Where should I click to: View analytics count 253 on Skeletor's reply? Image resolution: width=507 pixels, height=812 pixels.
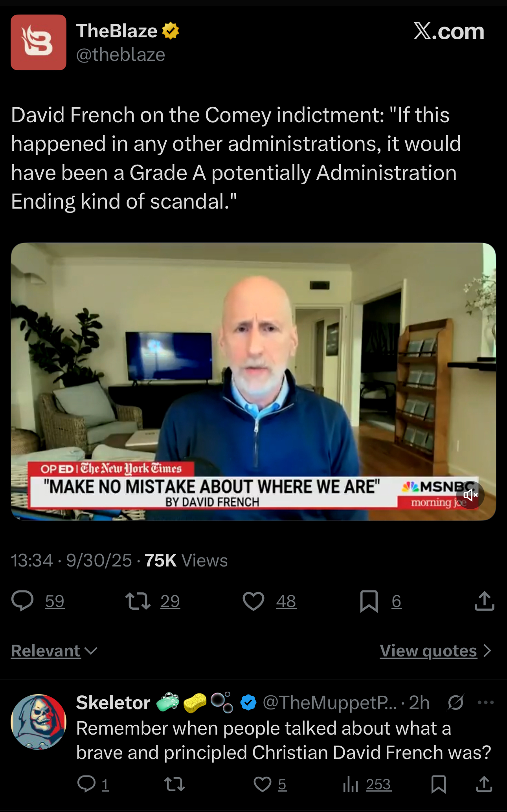tap(367, 785)
